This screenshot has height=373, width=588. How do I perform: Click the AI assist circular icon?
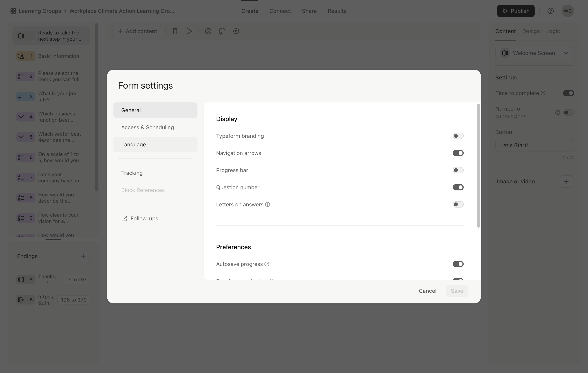click(222, 31)
